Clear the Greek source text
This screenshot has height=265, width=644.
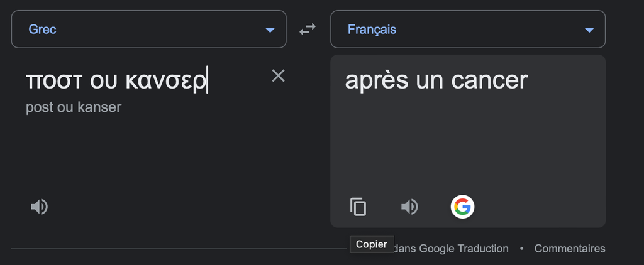278,76
